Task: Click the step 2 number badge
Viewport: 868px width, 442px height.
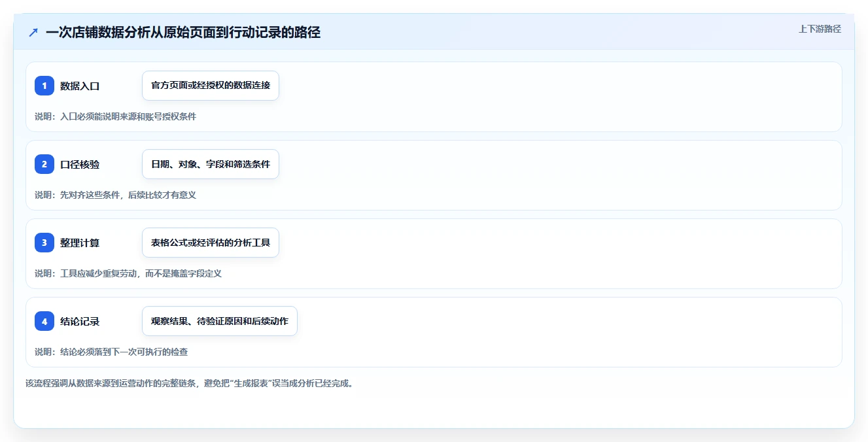Action: tap(44, 164)
